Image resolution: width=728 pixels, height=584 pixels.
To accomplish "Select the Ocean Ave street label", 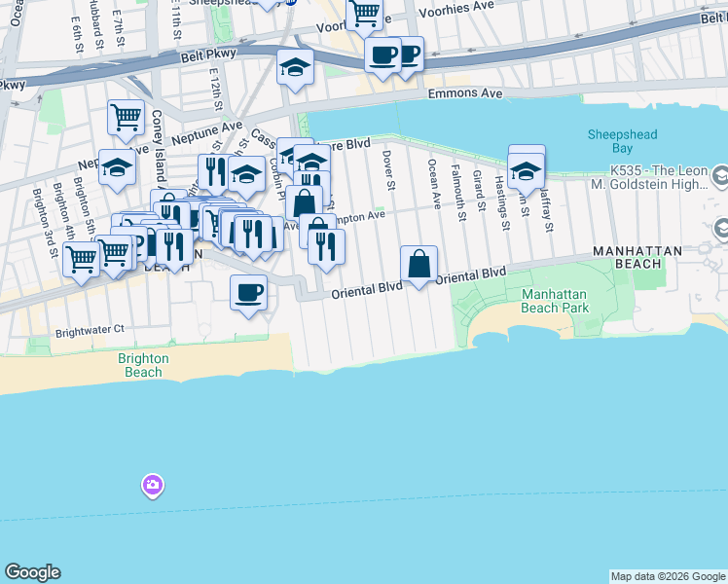I will (434, 184).
